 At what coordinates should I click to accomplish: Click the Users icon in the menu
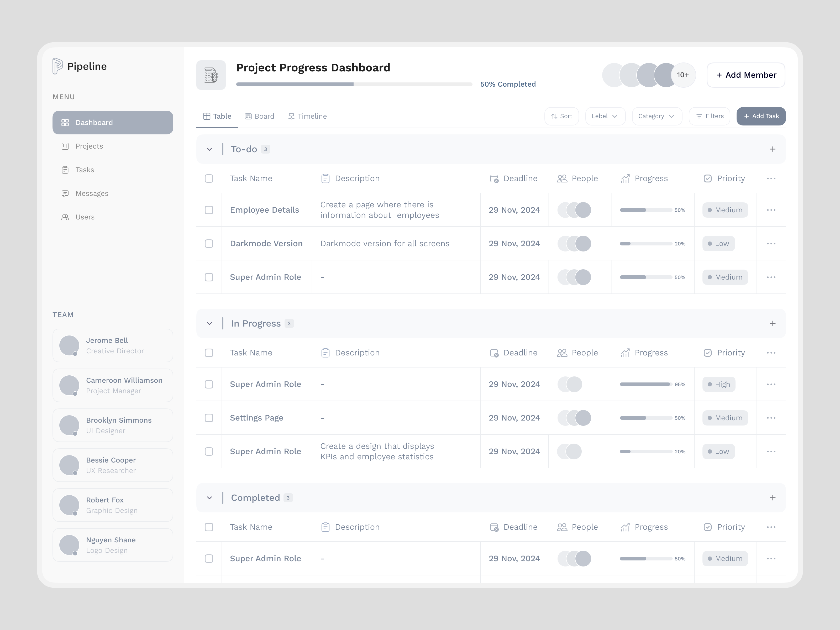65,217
